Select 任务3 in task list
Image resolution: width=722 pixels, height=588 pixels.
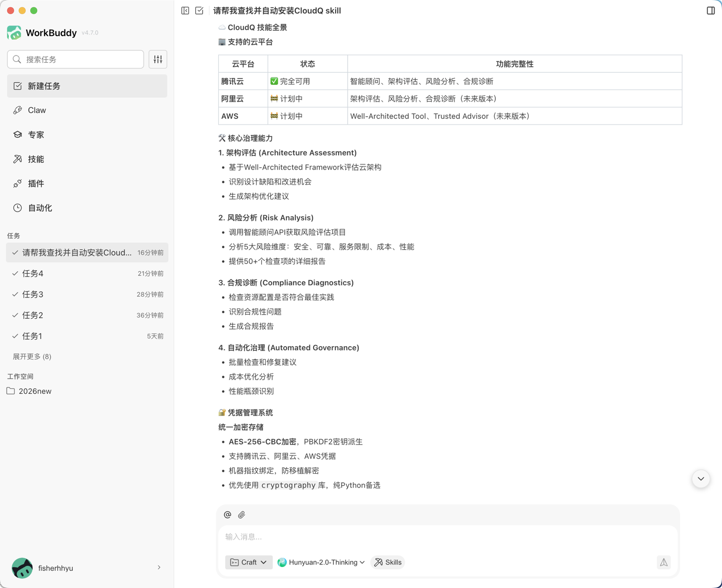[x=87, y=294]
